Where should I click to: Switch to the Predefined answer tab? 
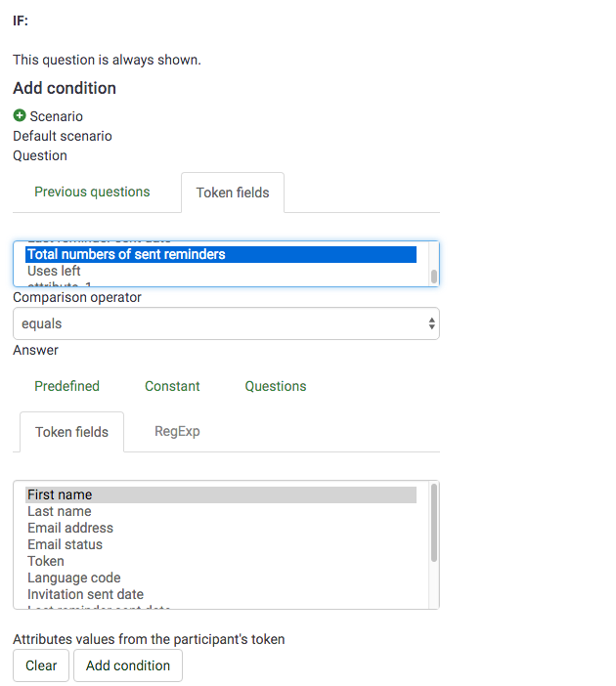pyautogui.click(x=66, y=386)
